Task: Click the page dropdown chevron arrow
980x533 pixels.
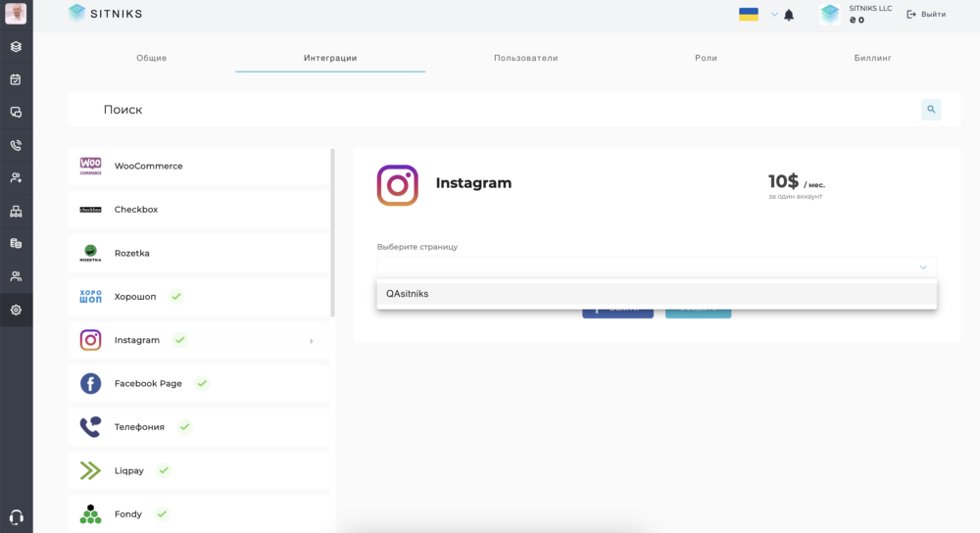Action: (x=923, y=267)
